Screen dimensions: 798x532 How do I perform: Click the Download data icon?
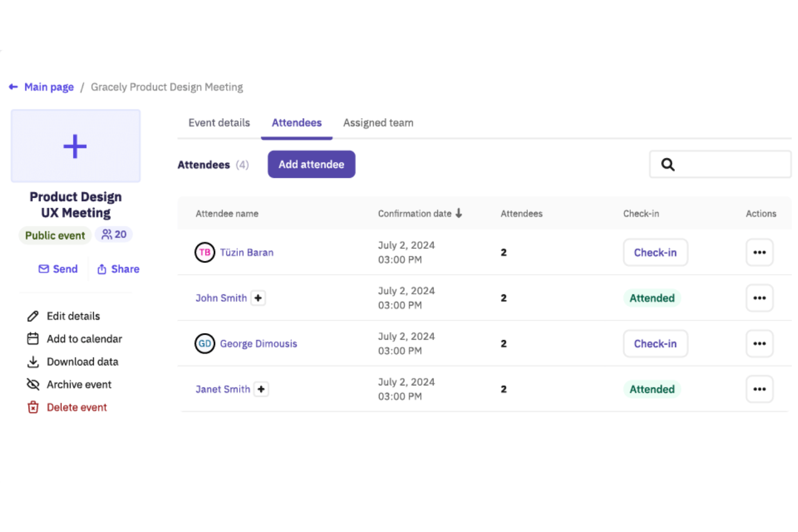33,362
